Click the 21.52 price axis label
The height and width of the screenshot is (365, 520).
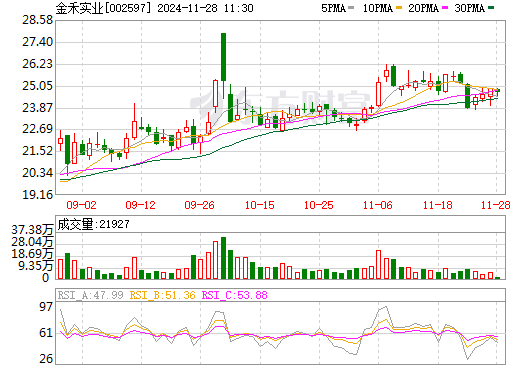tap(38, 151)
